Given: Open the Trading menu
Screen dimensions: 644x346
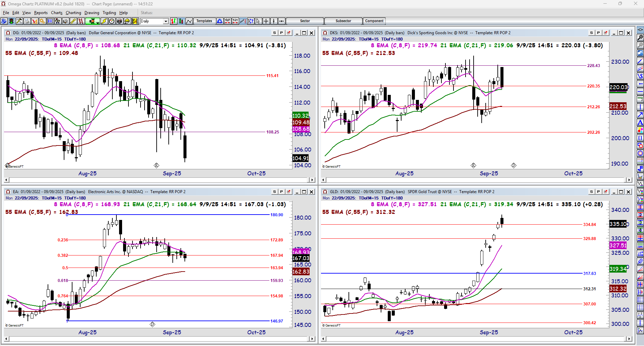Looking at the screenshot, I should click(x=109, y=13).
